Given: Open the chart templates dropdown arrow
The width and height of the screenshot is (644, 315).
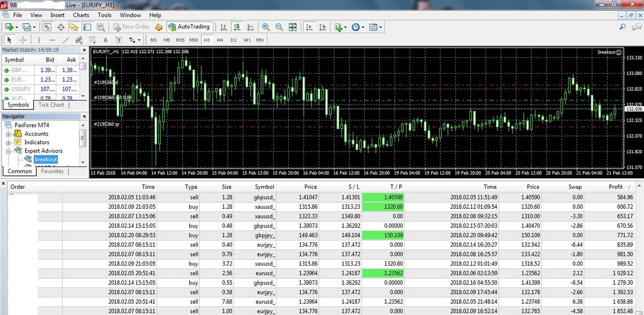Looking at the screenshot, I should click(380, 27).
